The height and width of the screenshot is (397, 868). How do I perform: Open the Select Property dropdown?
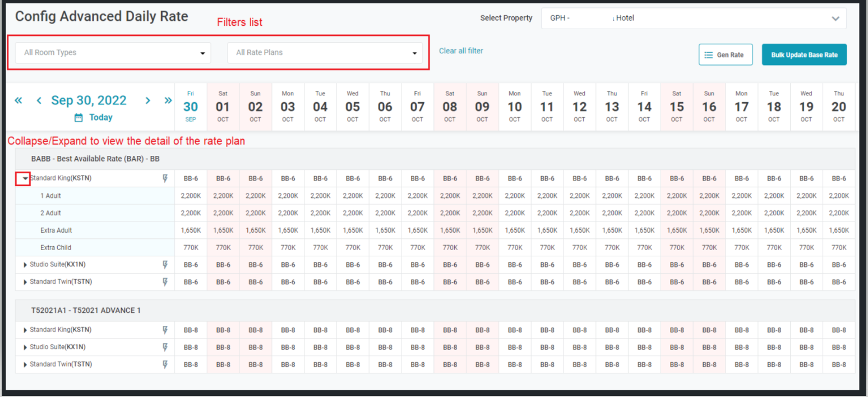tap(693, 18)
